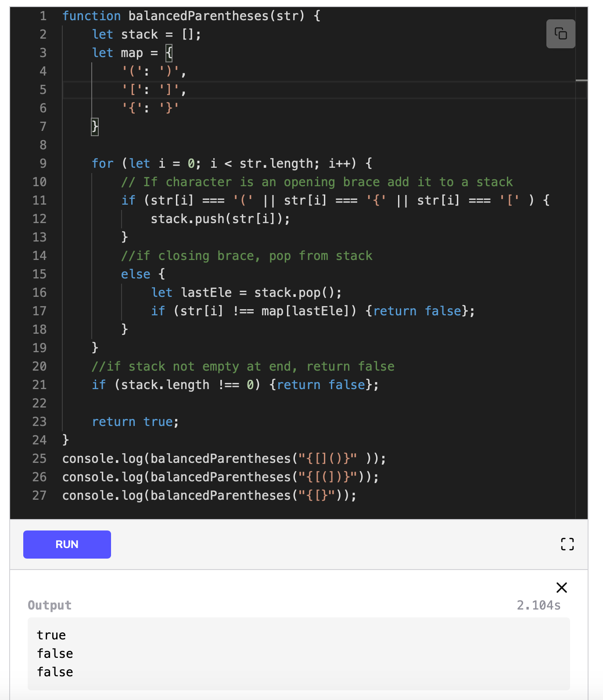Click the for loop header on line 9
The width and height of the screenshot is (603, 700).
point(232,163)
